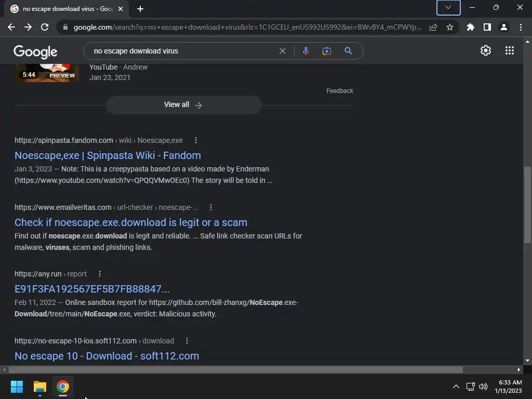
Task: Open File Explorer from taskbar
Action: [x=39, y=387]
